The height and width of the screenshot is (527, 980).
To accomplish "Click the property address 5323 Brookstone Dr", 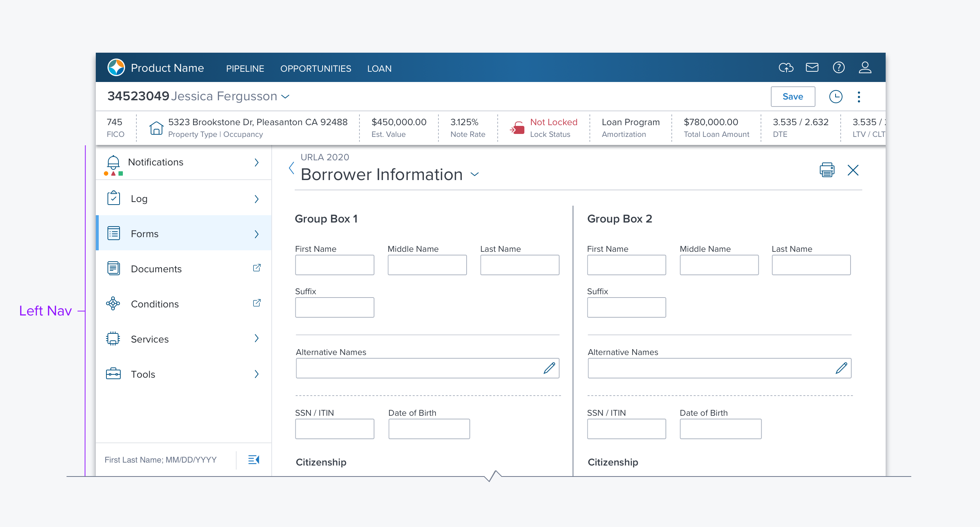I will coord(257,122).
